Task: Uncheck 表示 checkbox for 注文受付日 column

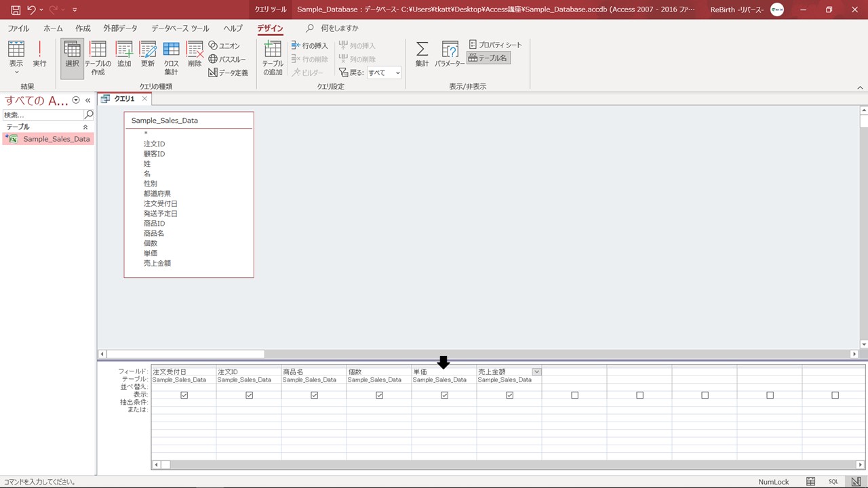Action: 184,395
